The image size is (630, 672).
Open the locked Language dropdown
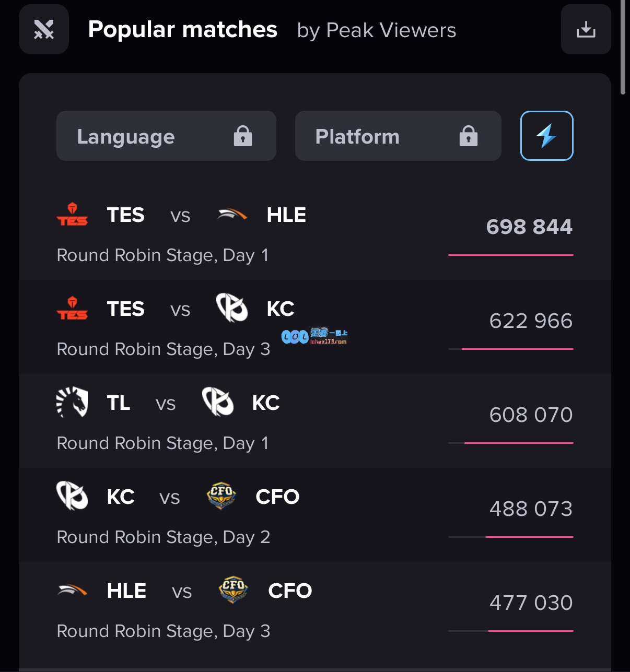pos(166,136)
